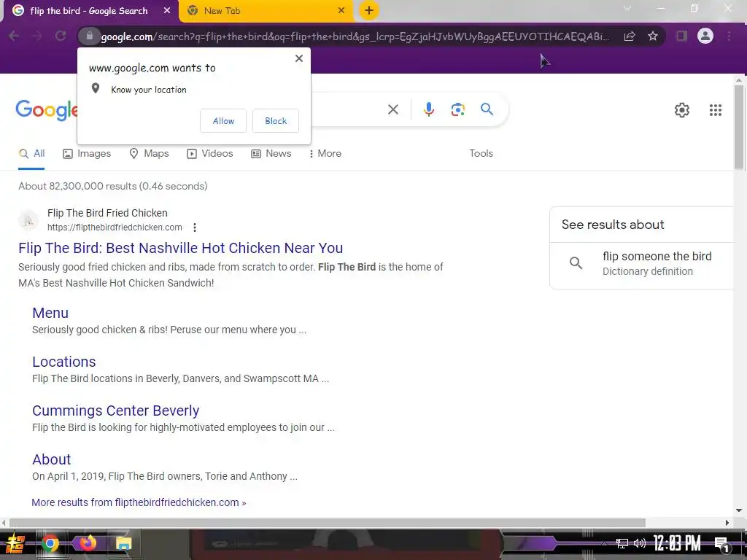Block the location request
Viewport: 747px width, 560px height.
(275, 121)
